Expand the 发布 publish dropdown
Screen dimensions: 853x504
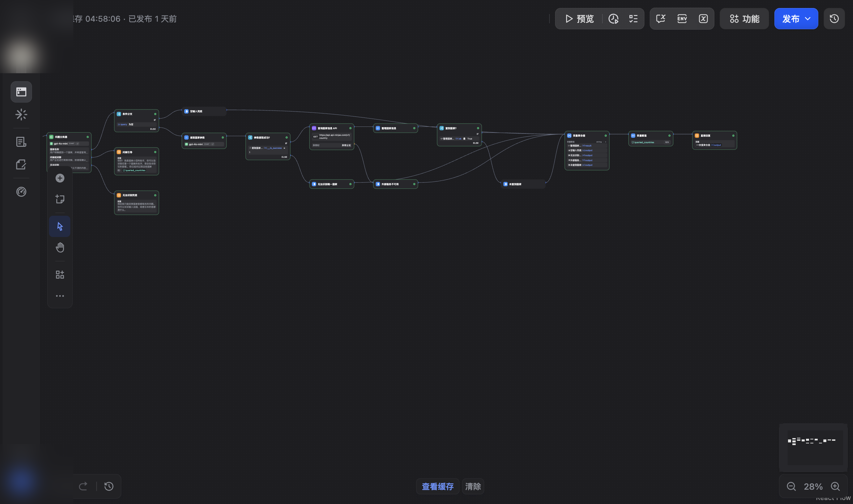(796, 19)
